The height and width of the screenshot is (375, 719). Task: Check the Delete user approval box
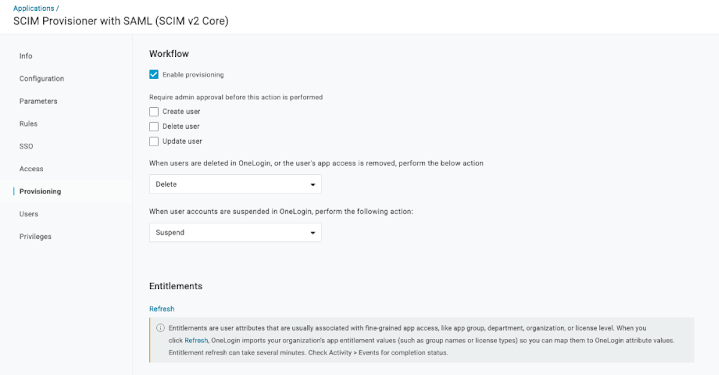pos(154,127)
